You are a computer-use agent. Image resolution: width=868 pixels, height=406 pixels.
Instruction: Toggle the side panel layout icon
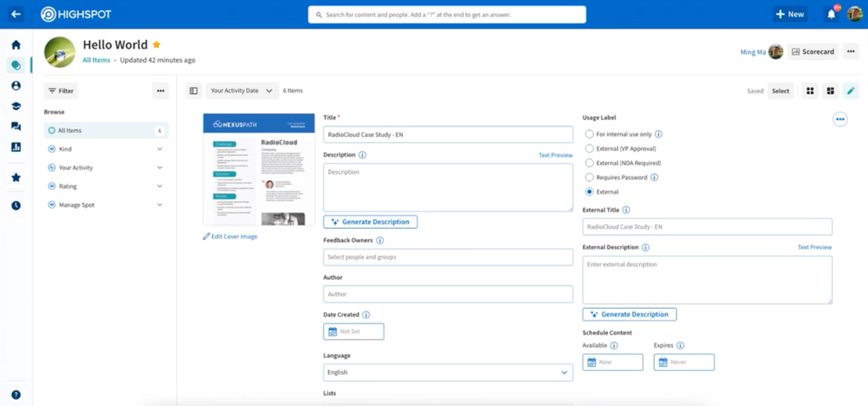tap(194, 91)
